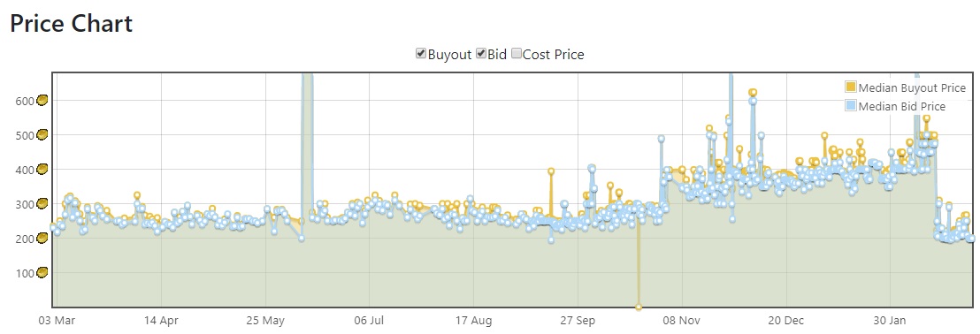This screenshot has height=334, width=980.
Task: Click the Median Buyout Price legend label
Action: [913, 88]
